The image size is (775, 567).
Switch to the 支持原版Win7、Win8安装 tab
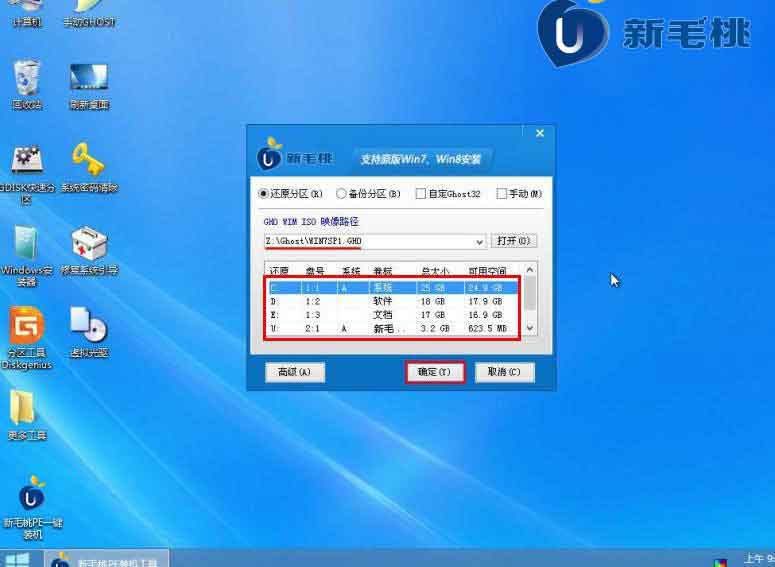tap(421, 160)
